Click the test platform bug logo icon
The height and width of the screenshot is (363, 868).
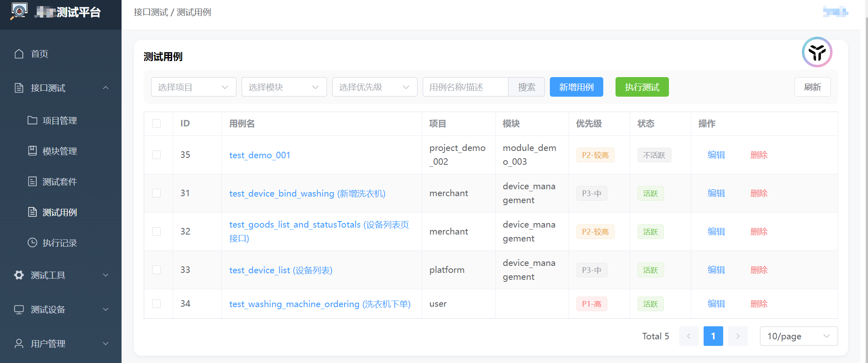pos(19,11)
